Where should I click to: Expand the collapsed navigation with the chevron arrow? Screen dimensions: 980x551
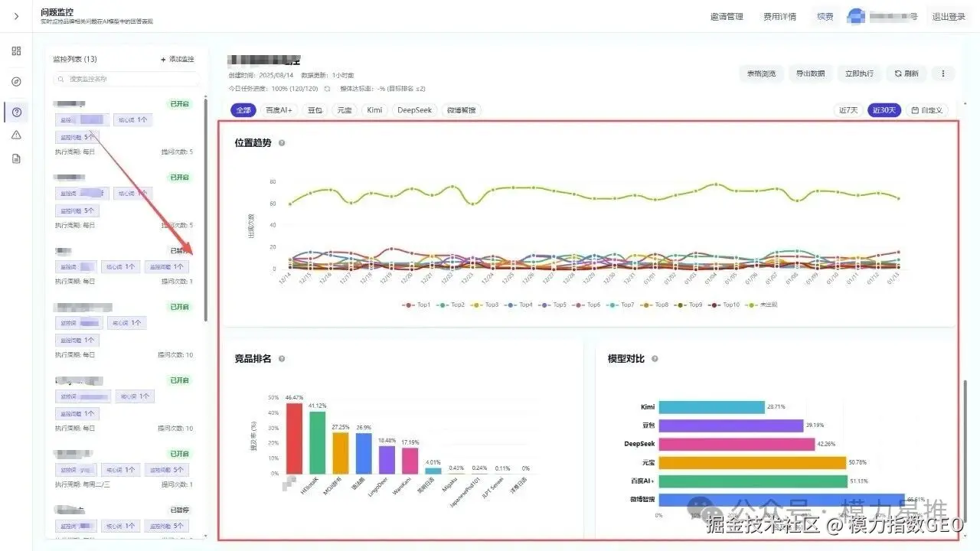(x=16, y=16)
